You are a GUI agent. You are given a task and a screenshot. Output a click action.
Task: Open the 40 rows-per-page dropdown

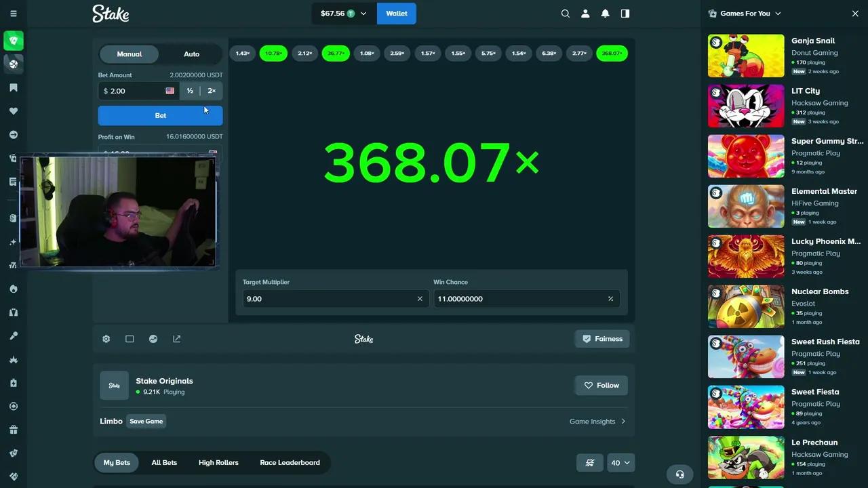tap(621, 463)
